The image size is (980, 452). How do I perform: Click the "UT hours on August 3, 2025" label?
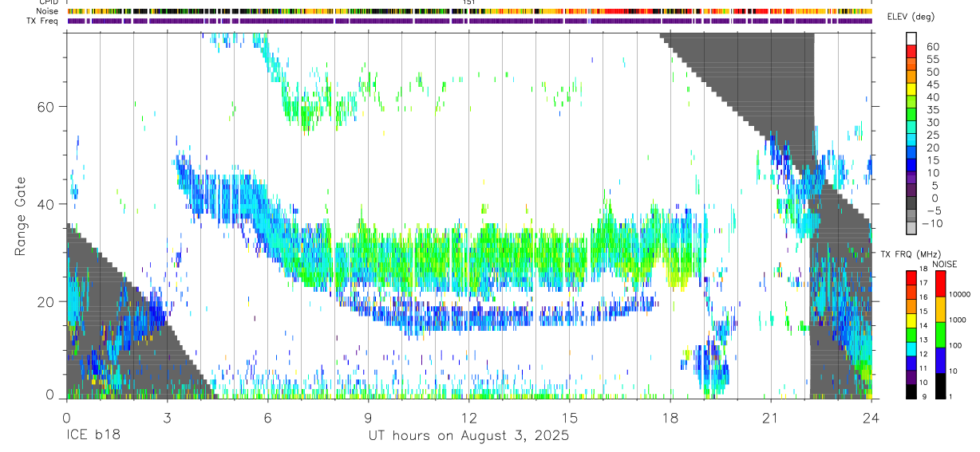[468, 436]
